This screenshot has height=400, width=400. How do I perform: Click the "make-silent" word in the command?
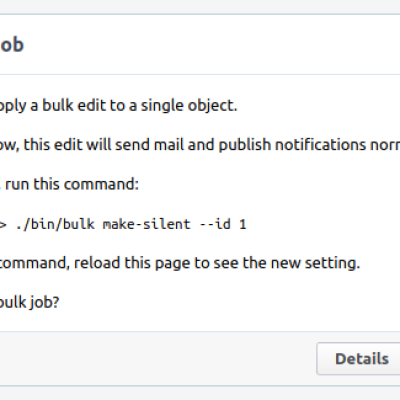(x=147, y=224)
